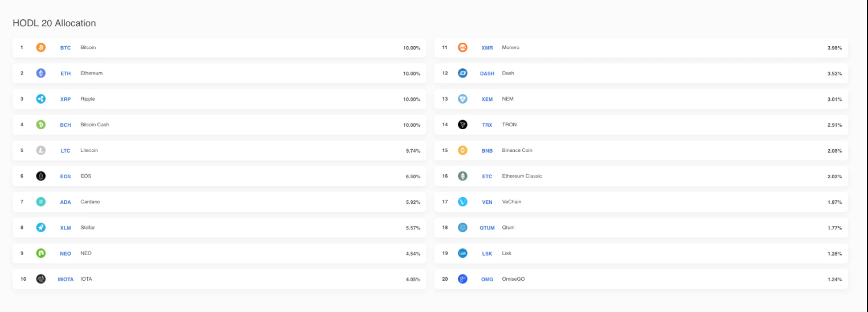Click the 3.98% Monero allocation value

tap(834, 48)
